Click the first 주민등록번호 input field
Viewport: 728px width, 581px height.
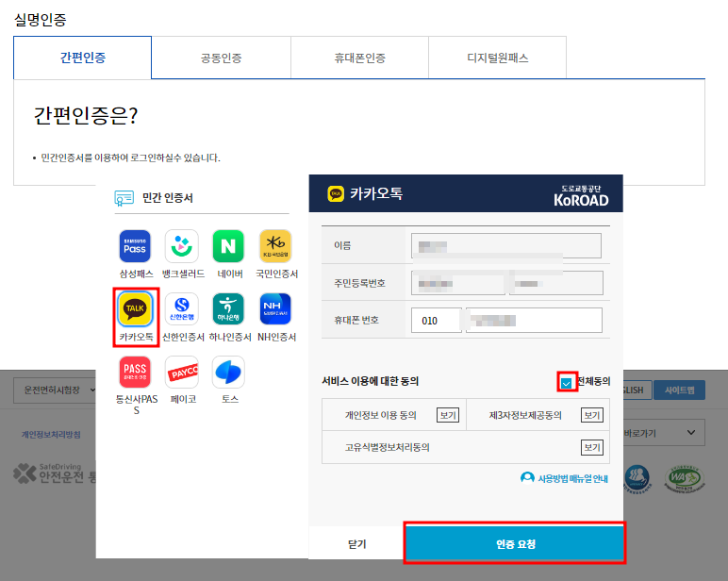(457, 283)
